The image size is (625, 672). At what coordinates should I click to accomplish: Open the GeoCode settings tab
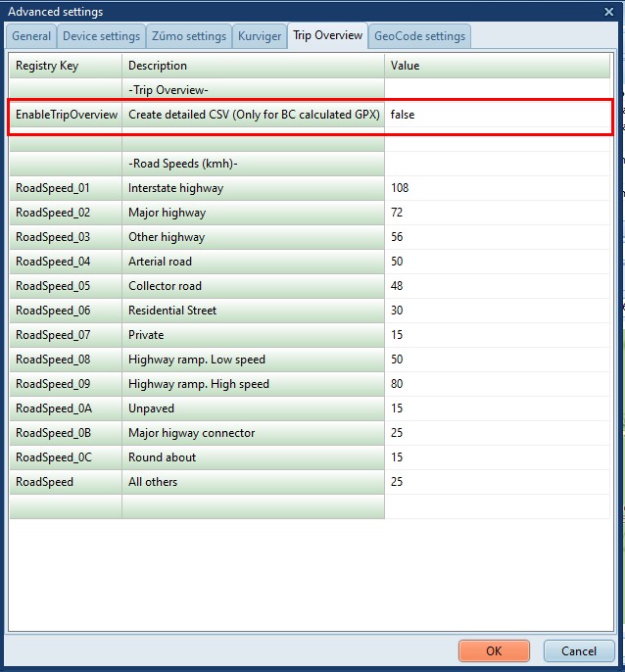pyautogui.click(x=419, y=37)
